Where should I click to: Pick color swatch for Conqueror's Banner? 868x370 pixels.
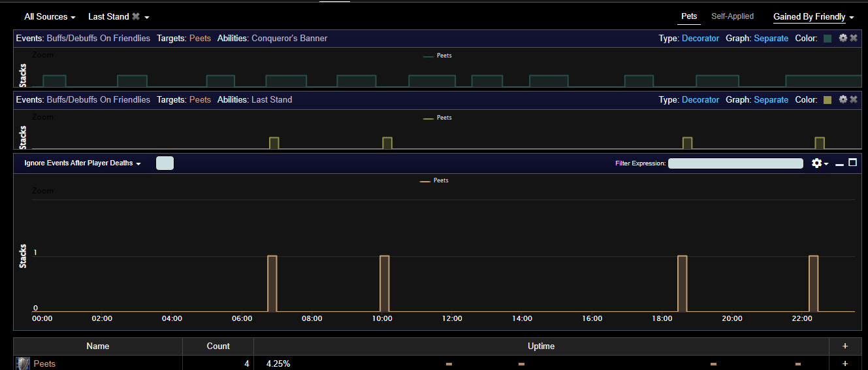click(x=828, y=39)
